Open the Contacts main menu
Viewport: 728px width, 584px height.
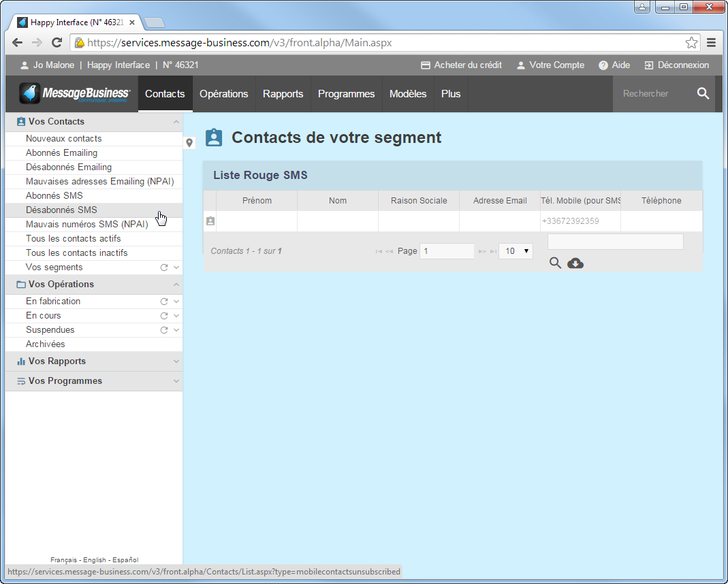click(x=165, y=94)
